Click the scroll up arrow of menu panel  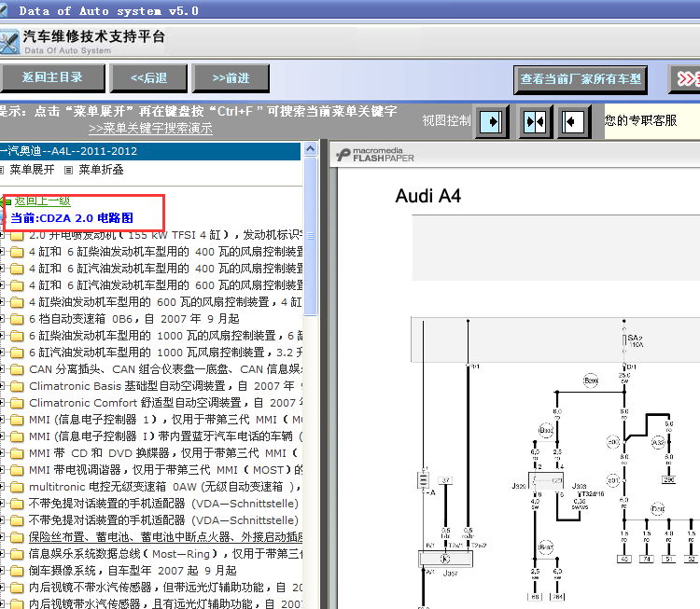310,149
